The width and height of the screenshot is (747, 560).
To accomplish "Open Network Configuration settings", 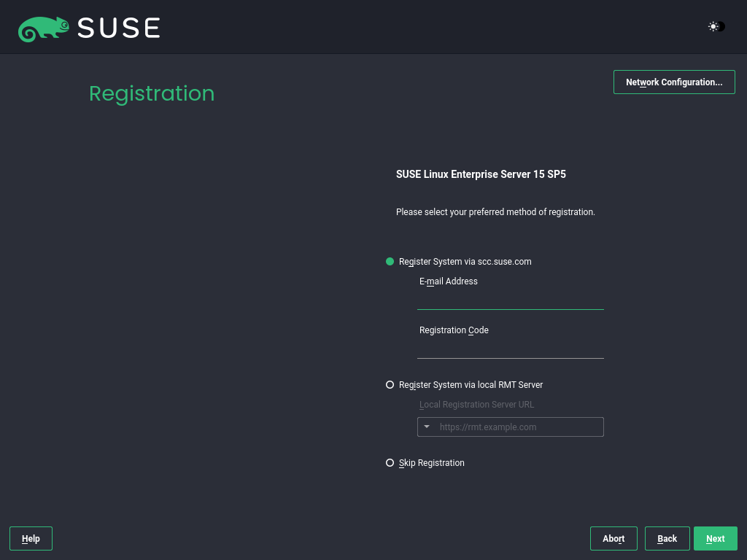I will (x=673, y=82).
